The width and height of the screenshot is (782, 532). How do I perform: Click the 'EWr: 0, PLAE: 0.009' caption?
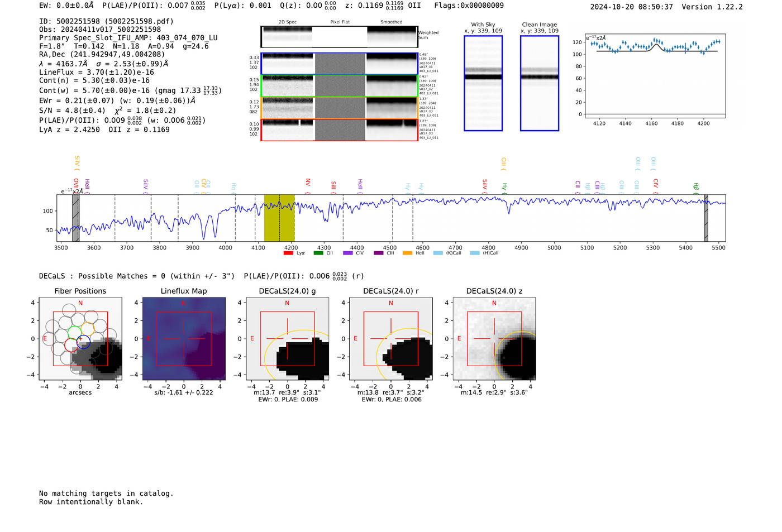[x=288, y=400]
